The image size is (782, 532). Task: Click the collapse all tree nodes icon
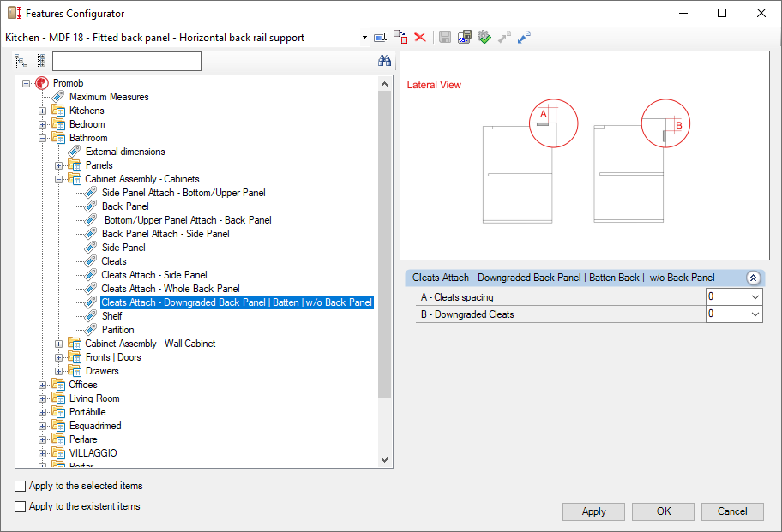click(41, 61)
